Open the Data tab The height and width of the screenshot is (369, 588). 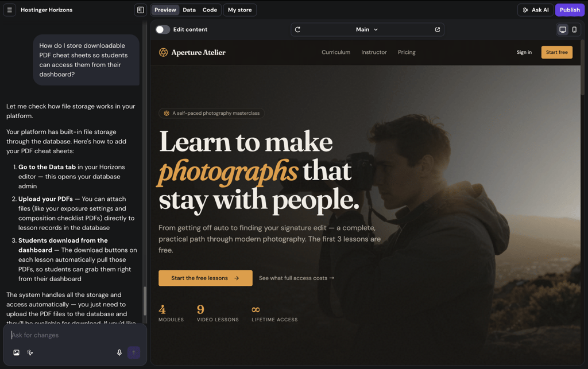coord(189,10)
